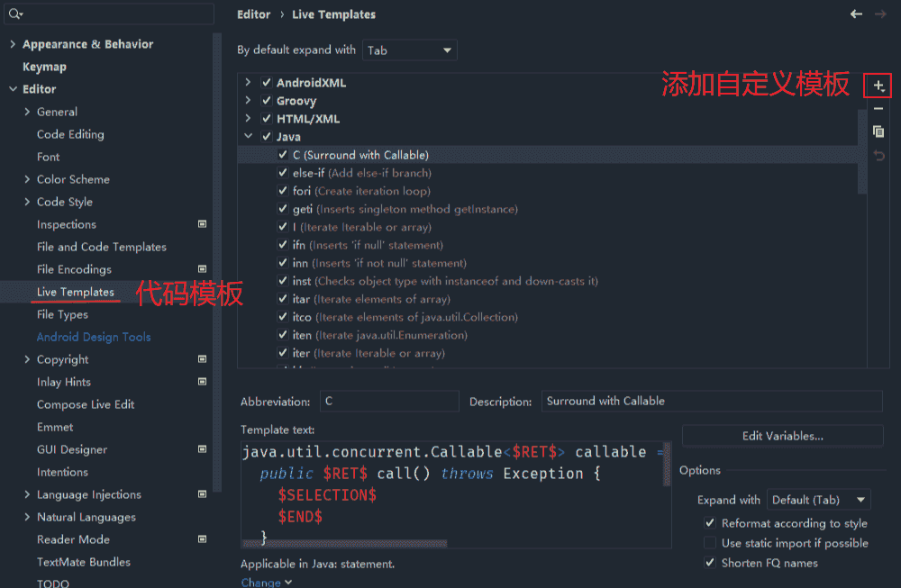Click the project-level icon next to File Encodings

coord(203,269)
